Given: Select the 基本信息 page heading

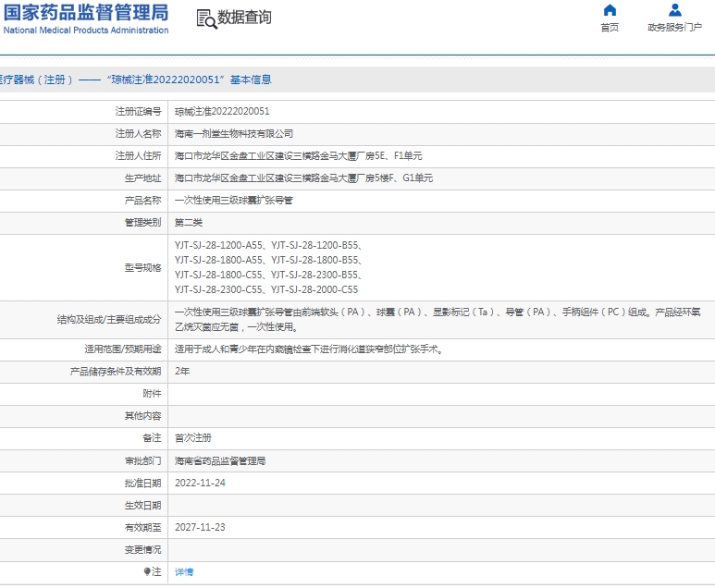Looking at the screenshot, I should pos(251,80).
